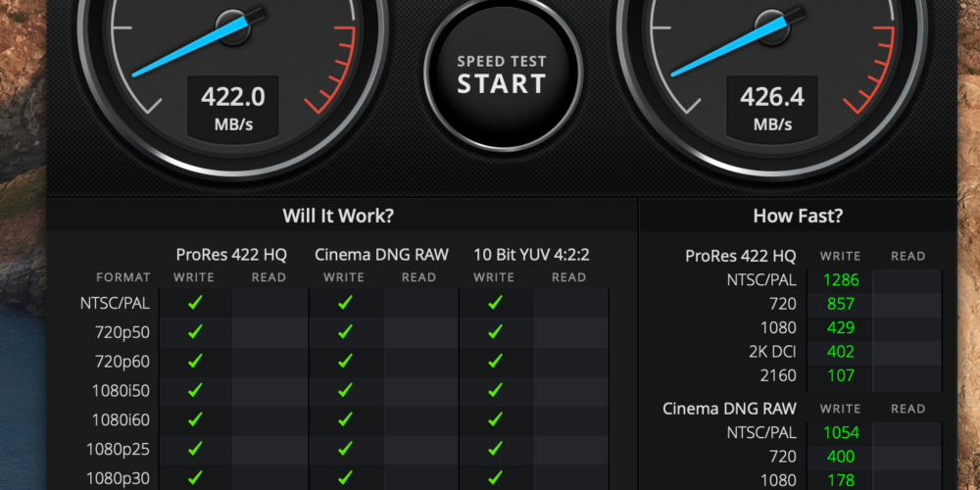Select the 422.0 MB/s speed readout

233,108
